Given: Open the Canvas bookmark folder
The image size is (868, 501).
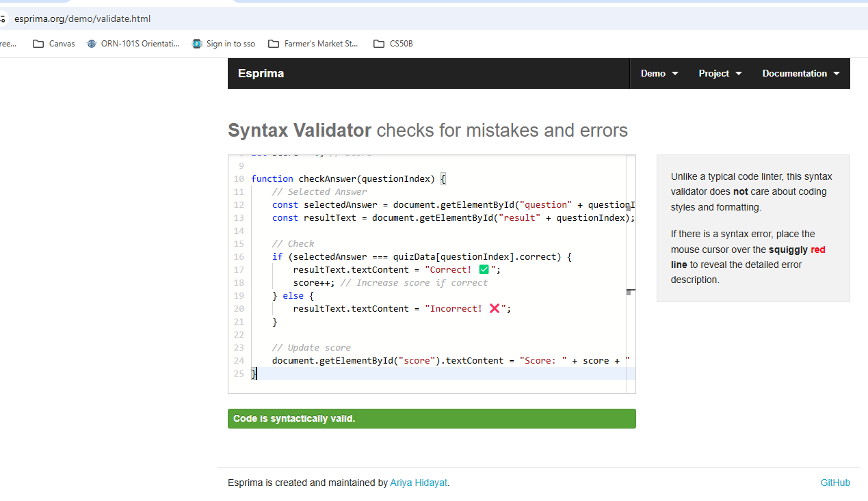Looking at the screenshot, I should [x=53, y=44].
